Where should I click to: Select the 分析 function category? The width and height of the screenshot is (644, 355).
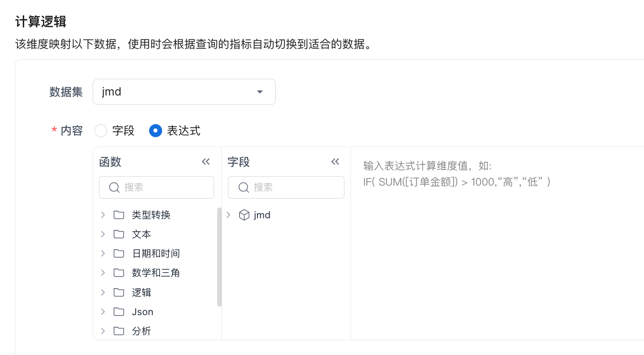(x=142, y=331)
